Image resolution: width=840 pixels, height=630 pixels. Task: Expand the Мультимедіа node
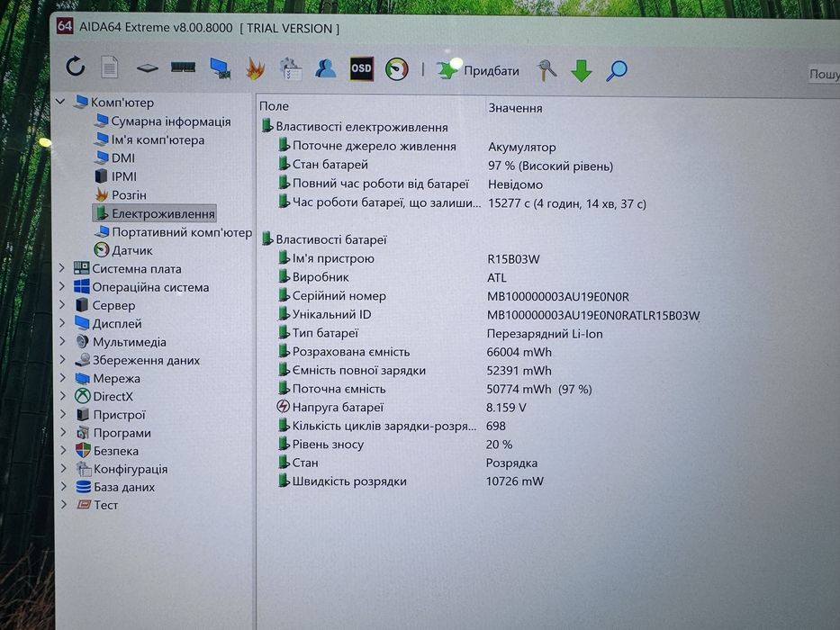62,341
